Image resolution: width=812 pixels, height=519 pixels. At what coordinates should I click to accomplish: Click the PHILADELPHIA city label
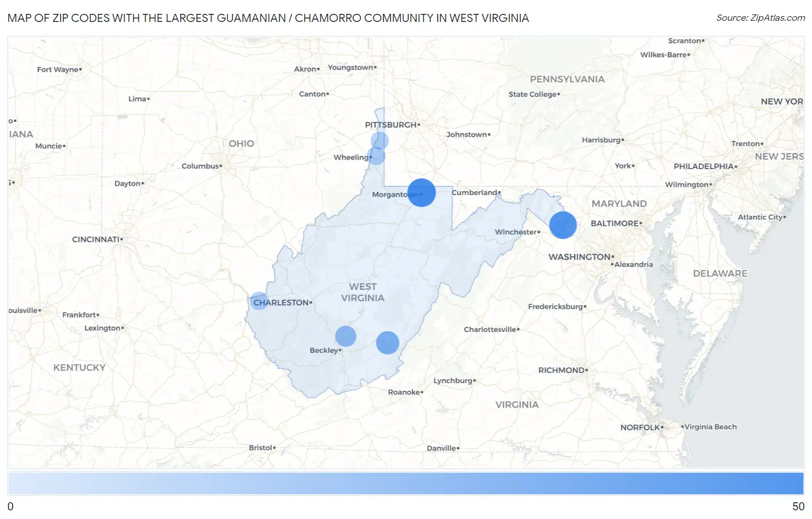coord(703,166)
